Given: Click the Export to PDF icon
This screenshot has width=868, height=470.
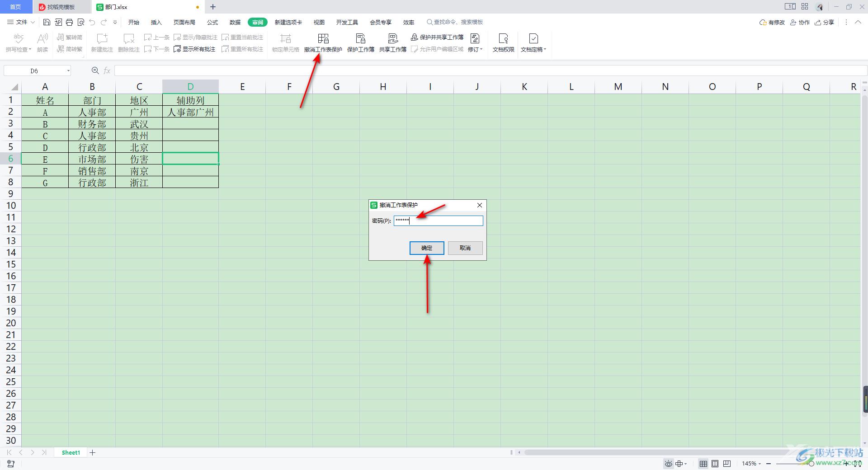Looking at the screenshot, I should pyautogui.click(x=58, y=22).
